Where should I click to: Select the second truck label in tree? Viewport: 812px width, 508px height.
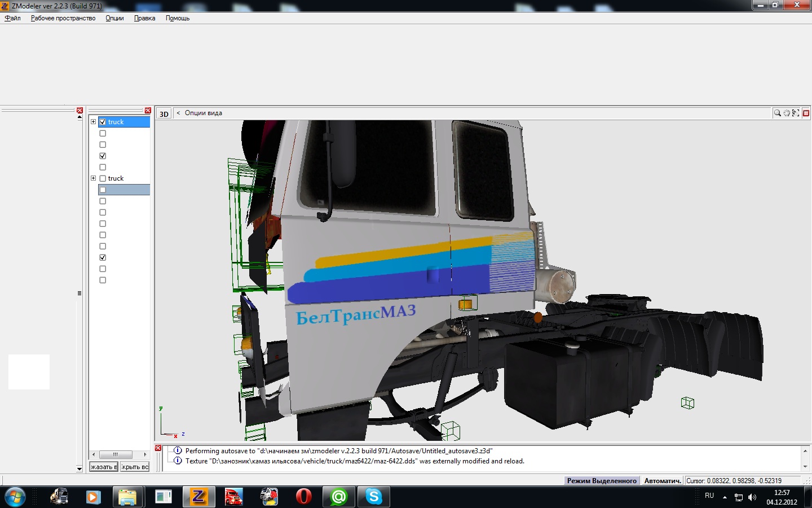[116, 178]
